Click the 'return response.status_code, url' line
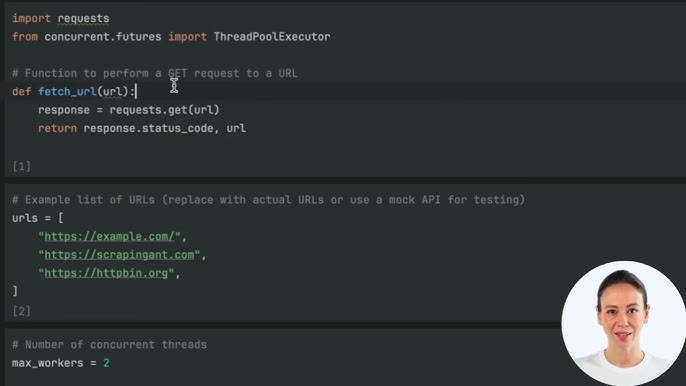The height and width of the screenshot is (386, 686). 142,128
